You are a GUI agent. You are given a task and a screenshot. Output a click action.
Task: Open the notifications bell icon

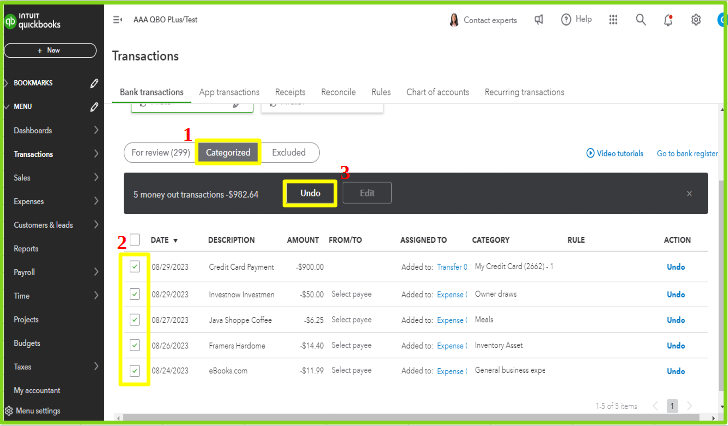(x=668, y=20)
